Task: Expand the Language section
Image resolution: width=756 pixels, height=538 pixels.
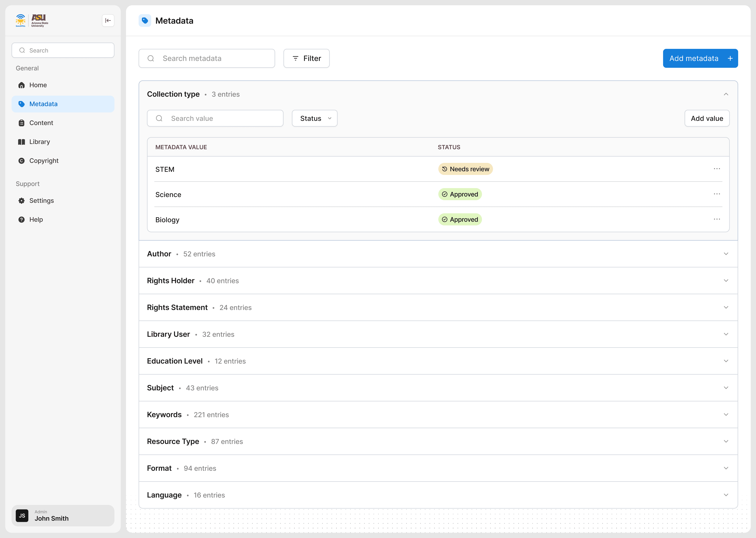Action: 726,495
